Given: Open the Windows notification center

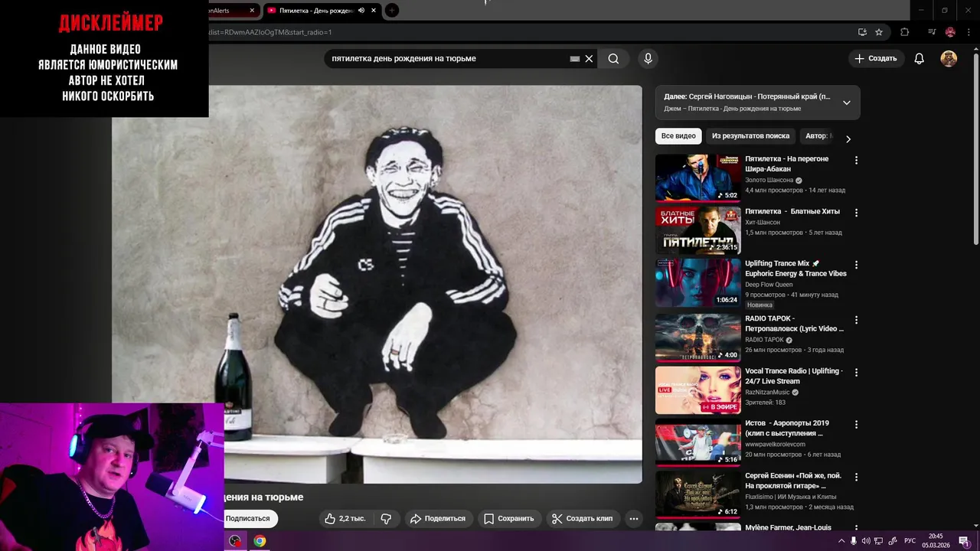Looking at the screenshot, I should [x=965, y=541].
